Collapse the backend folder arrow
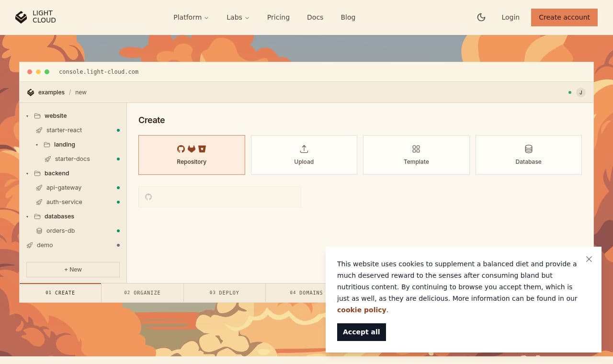The height and width of the screenshot is (364, 613). pyautogui.click(x=27, y=173)
